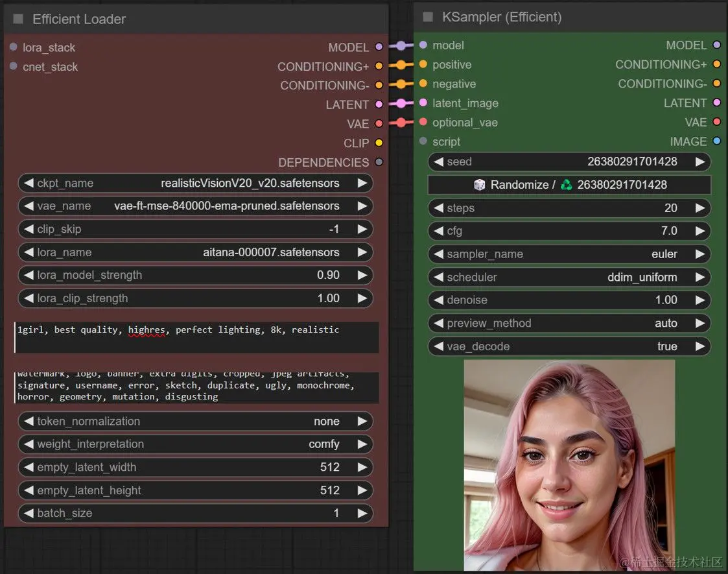The height and width of the screenshot is (574, 728).
Task: Open the preview_method dropdown
Action: click(x=569, y=323)
